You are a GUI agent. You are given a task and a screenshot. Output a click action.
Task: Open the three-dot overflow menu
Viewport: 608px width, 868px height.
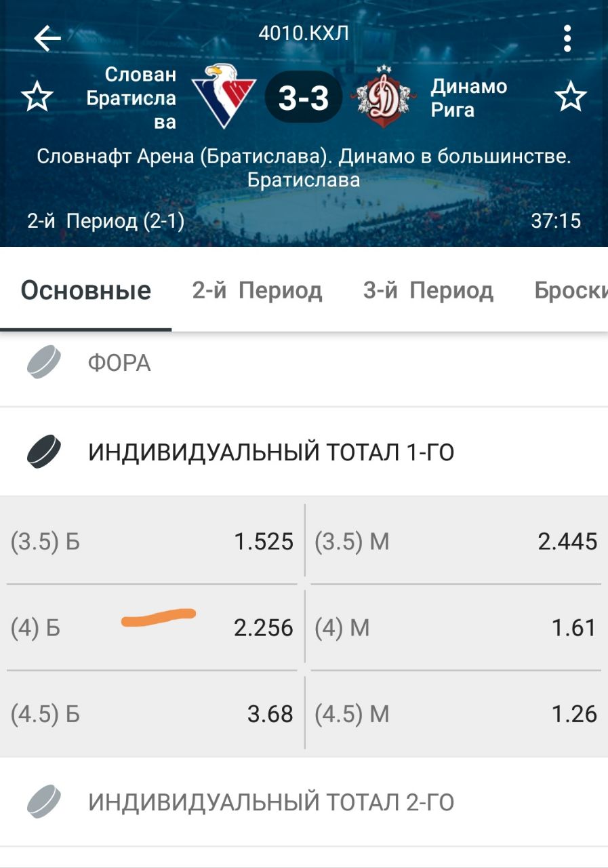point(567,39)
